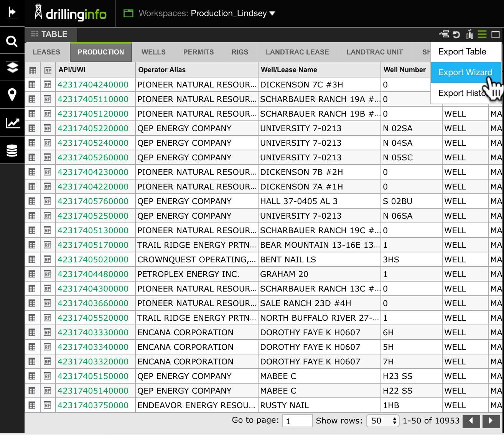
Task: Click the green workspace folder icon
Action: tap(128, 13)
